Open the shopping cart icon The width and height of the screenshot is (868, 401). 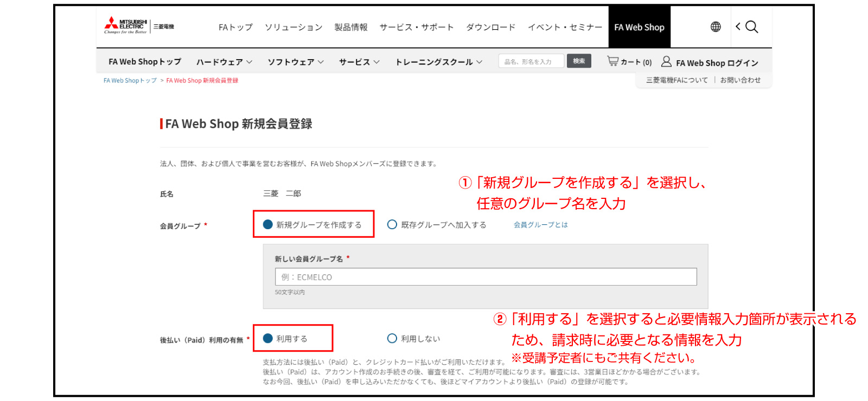612,61
